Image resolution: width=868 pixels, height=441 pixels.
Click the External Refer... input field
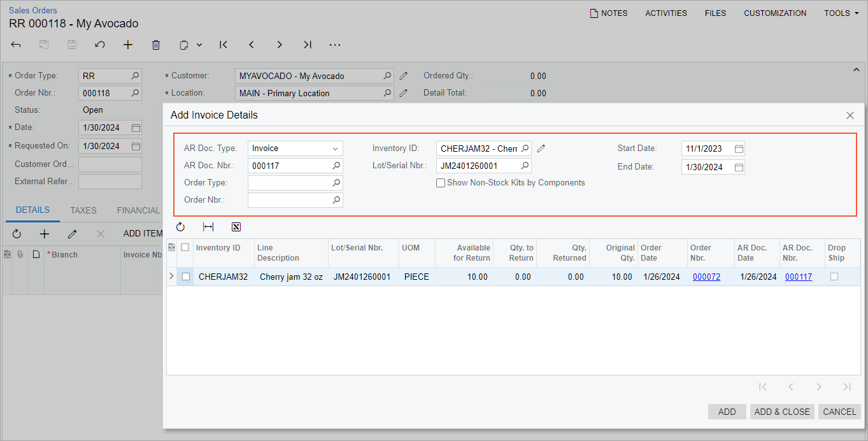tap(110, 182)
